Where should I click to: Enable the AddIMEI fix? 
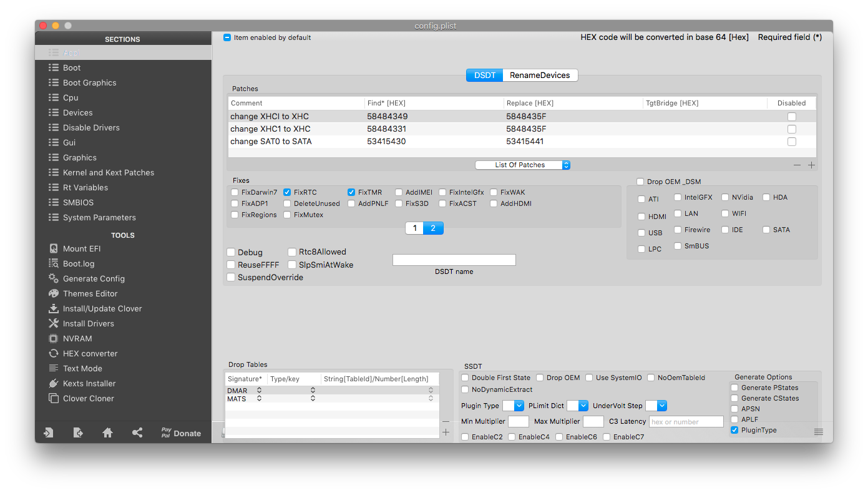[x=399, y=192]
